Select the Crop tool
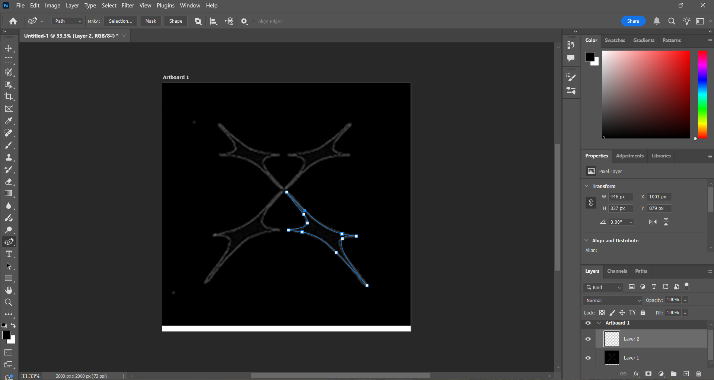 (9, 96)
